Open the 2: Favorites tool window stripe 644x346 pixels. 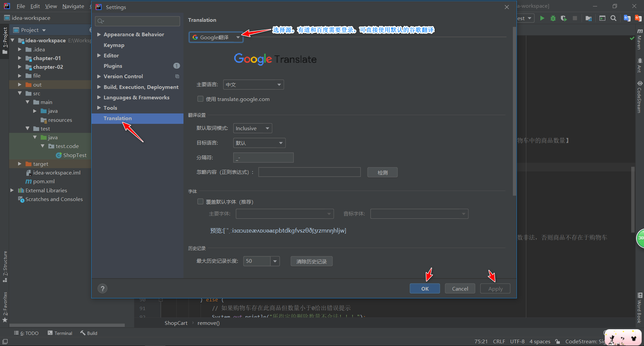[5, 307]
